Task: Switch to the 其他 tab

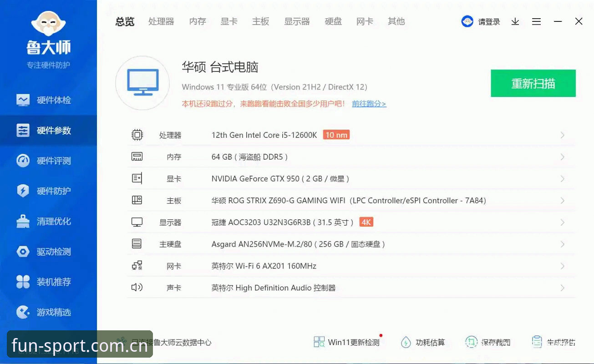Action: pos(396,21)
